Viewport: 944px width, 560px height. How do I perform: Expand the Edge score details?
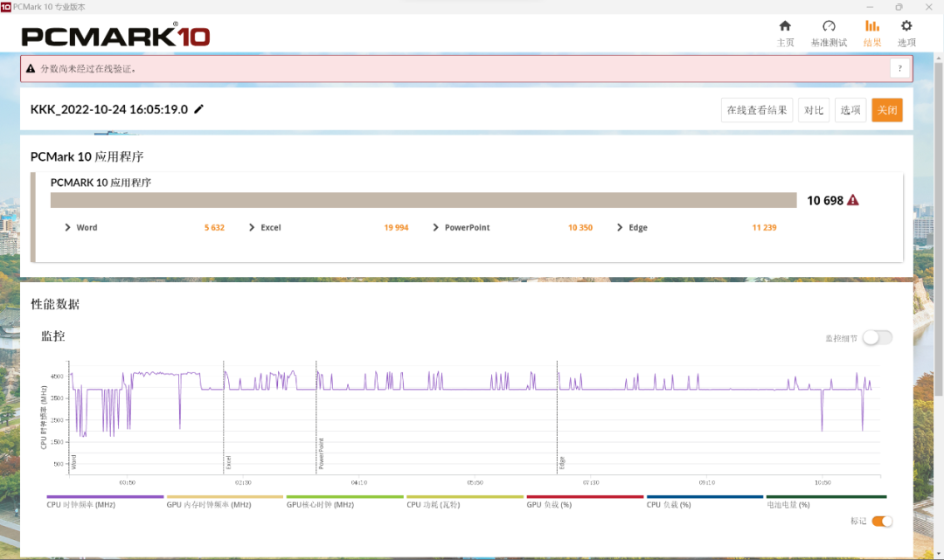[620, 227]
